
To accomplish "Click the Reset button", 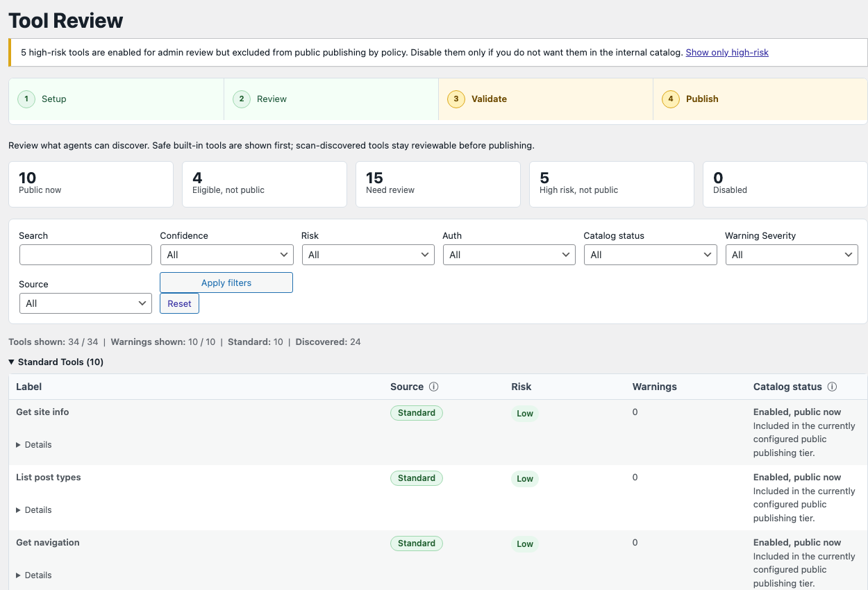I will click(x=179, y=303).
